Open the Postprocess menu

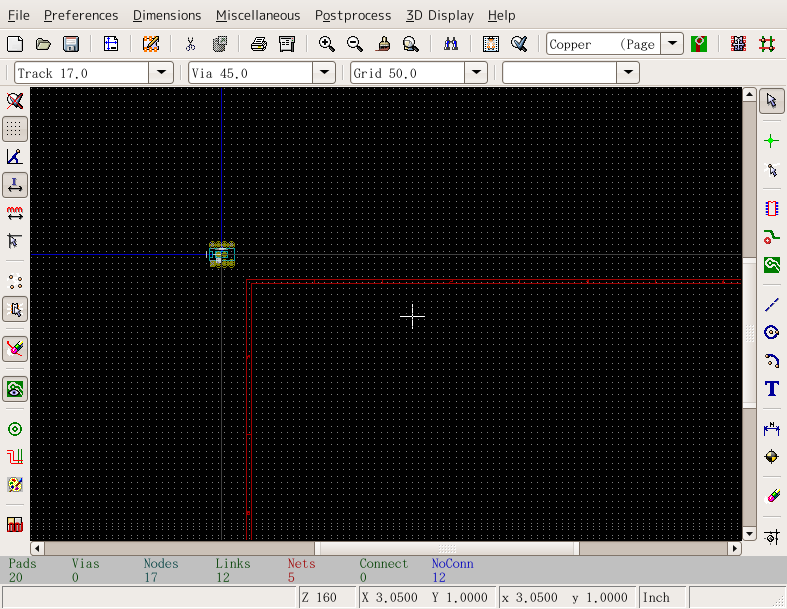pyautogui.click(x=352, y=15)
